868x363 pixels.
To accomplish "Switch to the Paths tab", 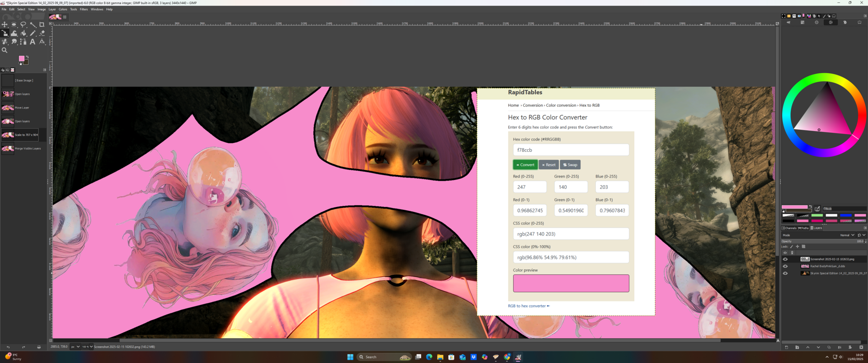I will [803, 228].
